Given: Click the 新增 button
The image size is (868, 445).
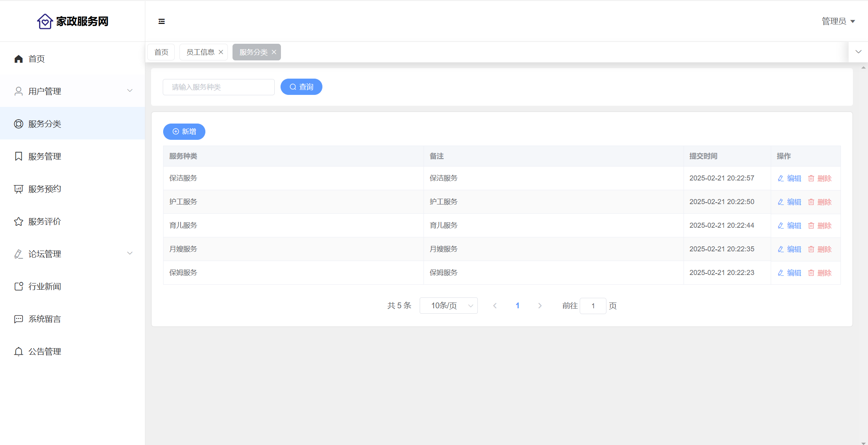Looking at the screenshot, I should point(184,132).
